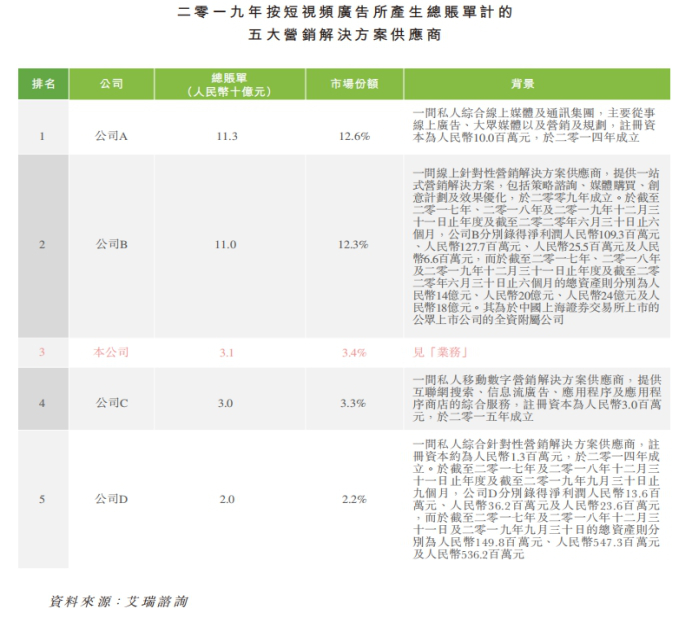This screenshot has width=692, height=617.
Task: Click the 公司B background description
Action: [536, 246]
